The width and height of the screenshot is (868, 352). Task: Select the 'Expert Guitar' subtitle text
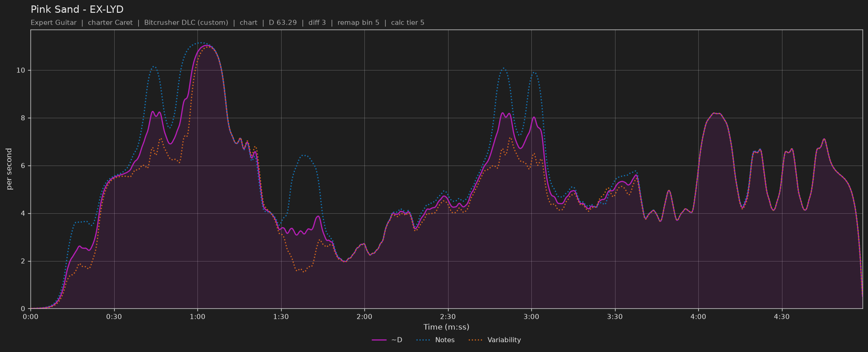click(x=54, y=23)
